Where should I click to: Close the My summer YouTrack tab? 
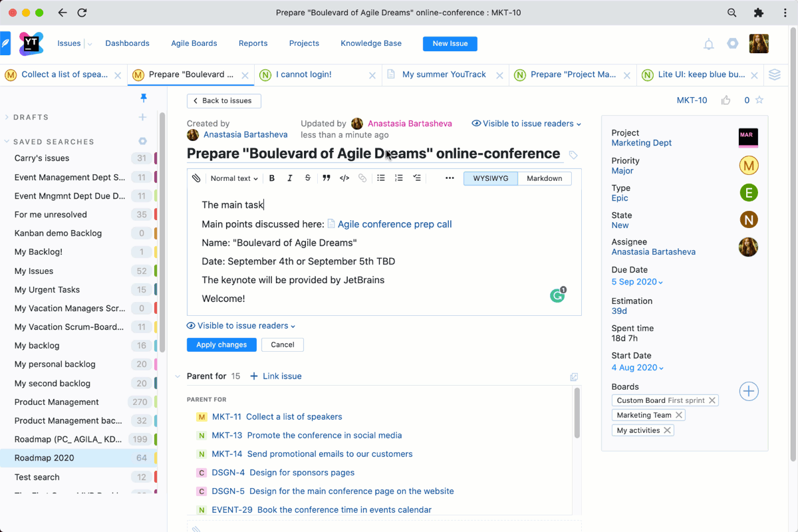coord(499,75)
